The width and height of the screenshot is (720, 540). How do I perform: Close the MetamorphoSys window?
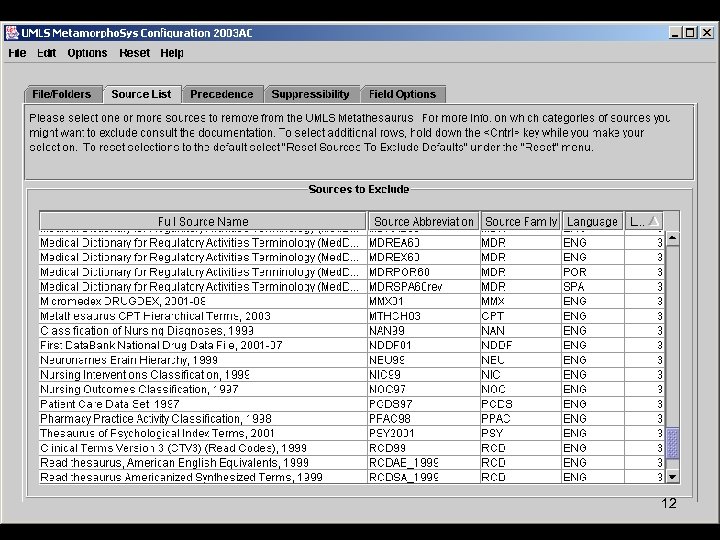(706, 33)
